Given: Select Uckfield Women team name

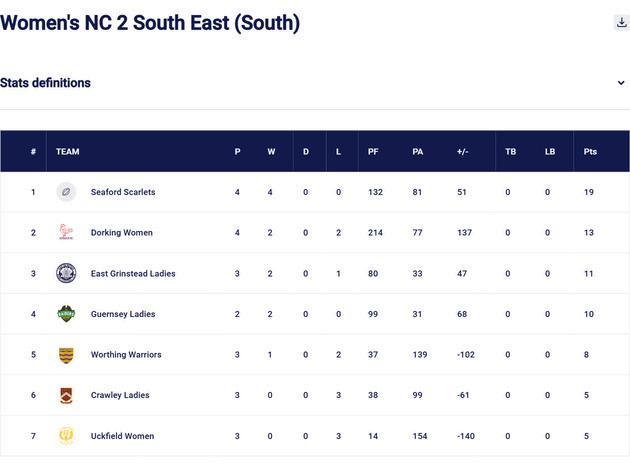Looking at the screenshot, I should 123,436.
